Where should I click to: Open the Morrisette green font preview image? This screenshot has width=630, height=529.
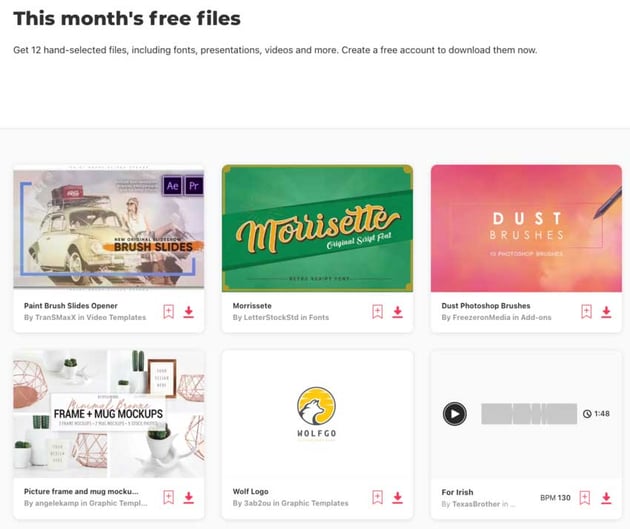click(x=317, y=228)
